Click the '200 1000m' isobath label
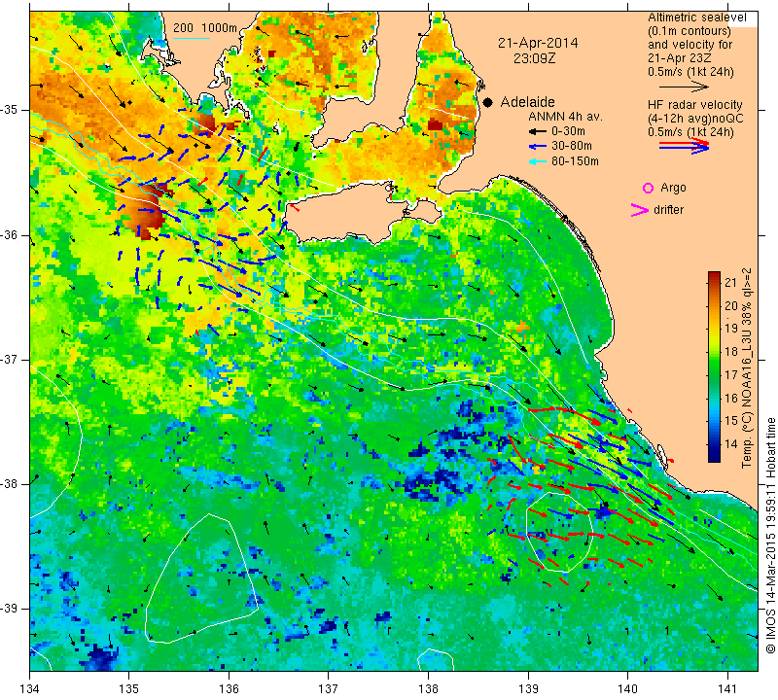The height and width of the screenshot is (700, 778). (x=205, y=28)
